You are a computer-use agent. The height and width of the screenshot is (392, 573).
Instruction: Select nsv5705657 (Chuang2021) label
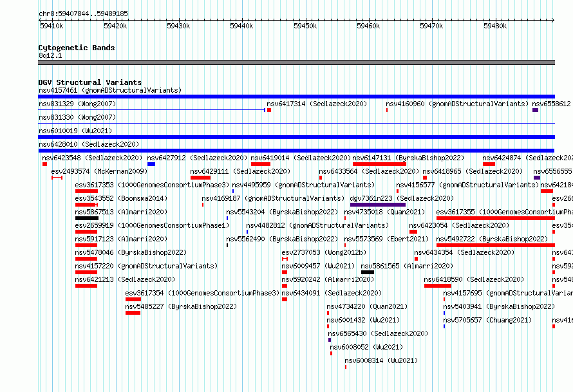[487, 320]
